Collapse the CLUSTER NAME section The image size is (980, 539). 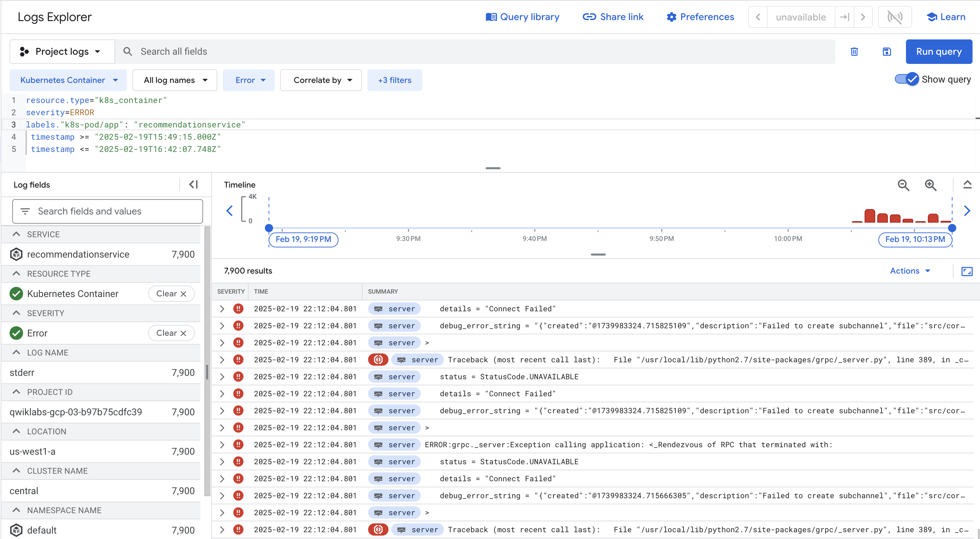pyautogui.click(x=16, y=470)
